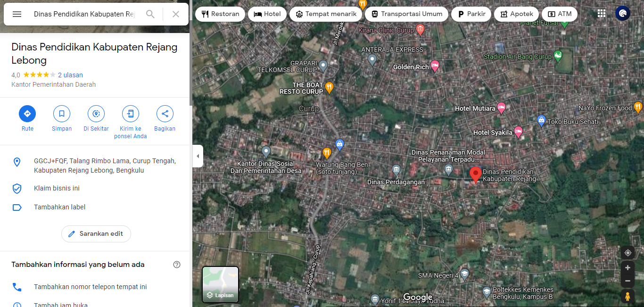The image size is (644, 307).
Task: Collapse the side panel arrow
Action: point(198,156)
